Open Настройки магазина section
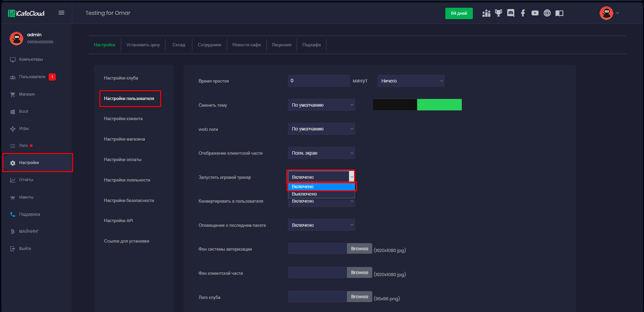Image resolution: width=644 pixels, height=312 pixels. [x=125, y=139]
